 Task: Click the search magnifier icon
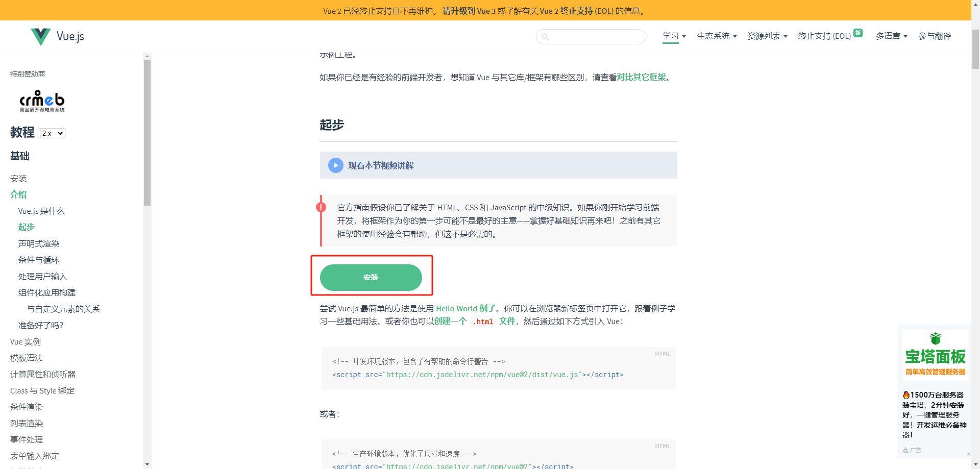[x=545, y=37]
